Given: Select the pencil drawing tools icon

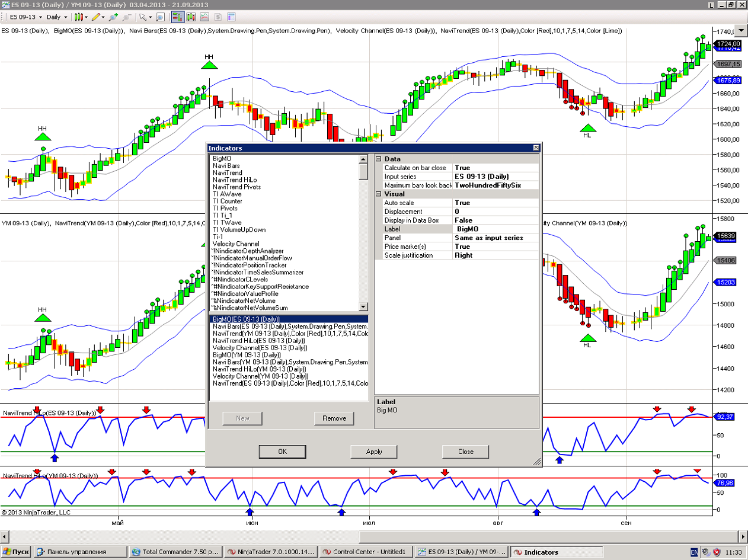Looking at the screenshot, I should pos(95,17).
